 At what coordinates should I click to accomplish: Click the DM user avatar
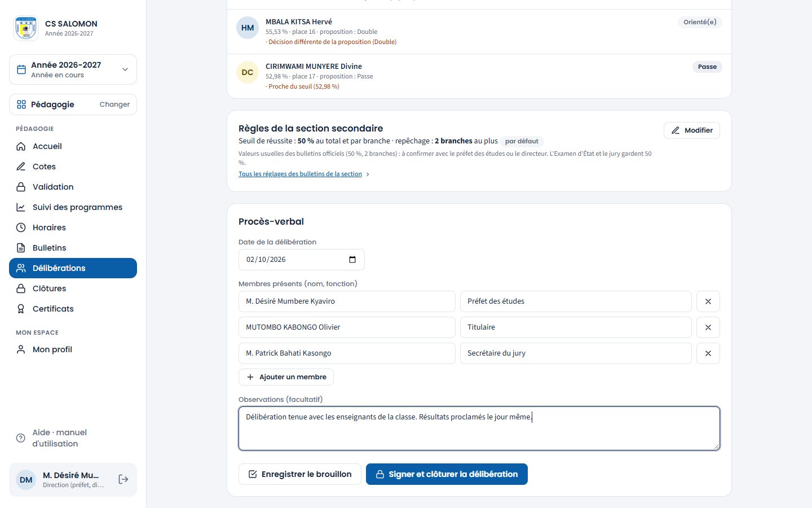tap(26, 480)
